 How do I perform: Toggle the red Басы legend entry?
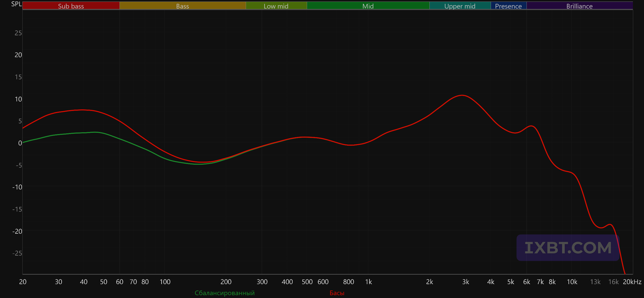tap(337, 293)
